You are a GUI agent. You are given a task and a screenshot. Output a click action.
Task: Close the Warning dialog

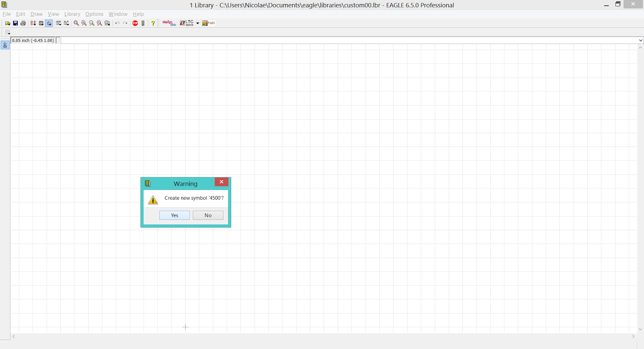point(221,182)
